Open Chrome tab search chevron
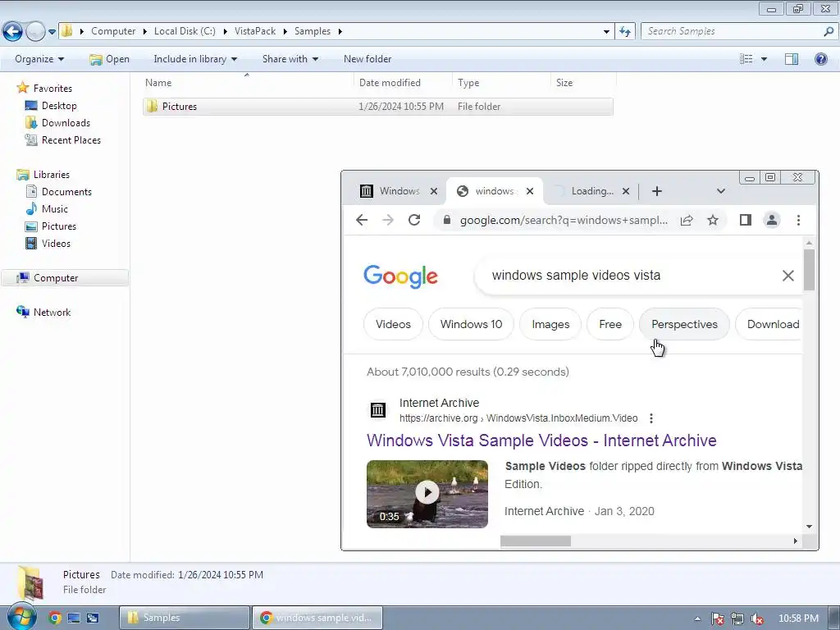The height and width of the screenshot is (630, 840). click(721, 191)
